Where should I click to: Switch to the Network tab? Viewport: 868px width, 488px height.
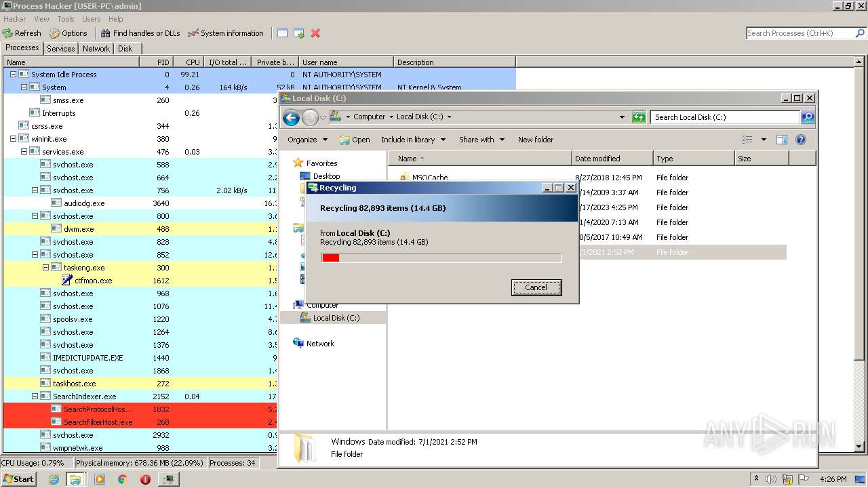[x=96, y=49]
